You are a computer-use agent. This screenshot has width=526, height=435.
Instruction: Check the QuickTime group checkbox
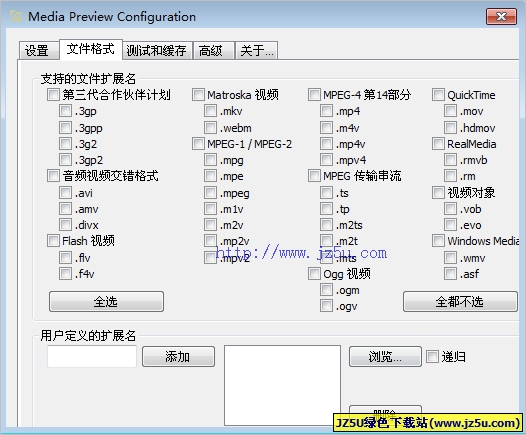pos(438,95)
